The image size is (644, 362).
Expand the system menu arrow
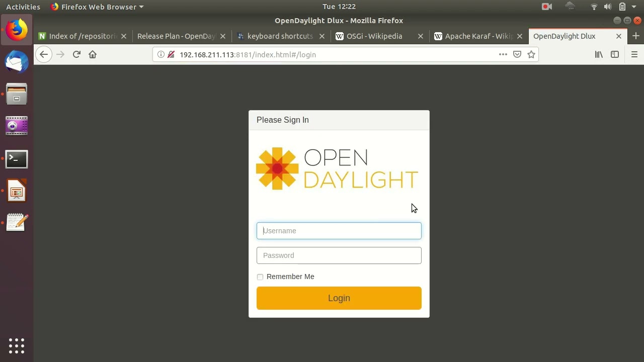tap(634, 7)
